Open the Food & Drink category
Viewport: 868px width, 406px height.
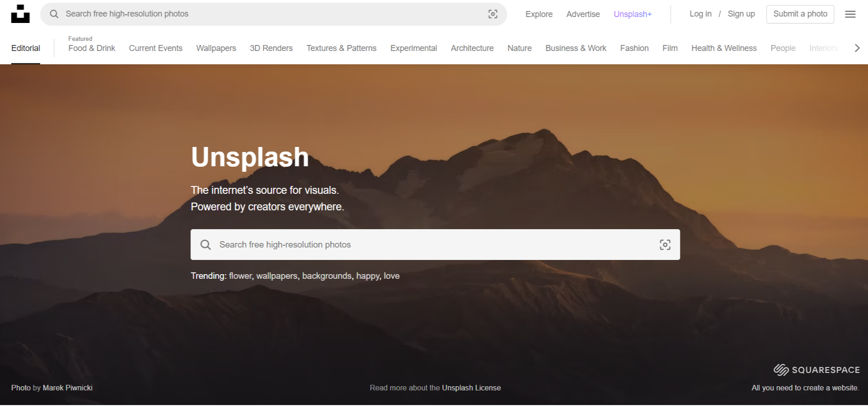click(x=92, y=48)
